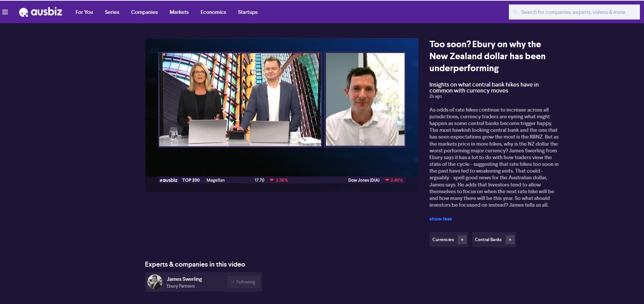The image size is (644, 304).
Task: Click the search magnifier icon
Action: (515, 12)
